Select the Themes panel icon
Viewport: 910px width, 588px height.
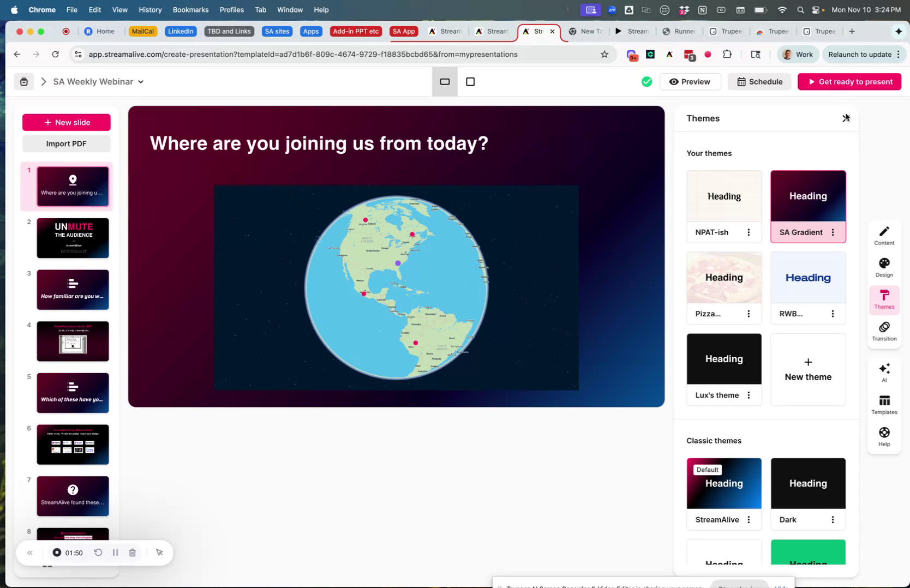click(884, 299)
